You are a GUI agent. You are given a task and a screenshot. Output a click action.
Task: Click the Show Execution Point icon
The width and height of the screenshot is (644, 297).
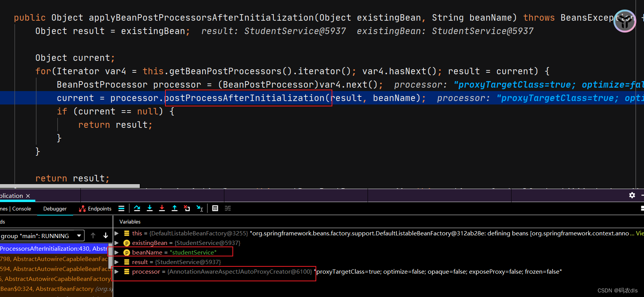(x=121, y=208)
